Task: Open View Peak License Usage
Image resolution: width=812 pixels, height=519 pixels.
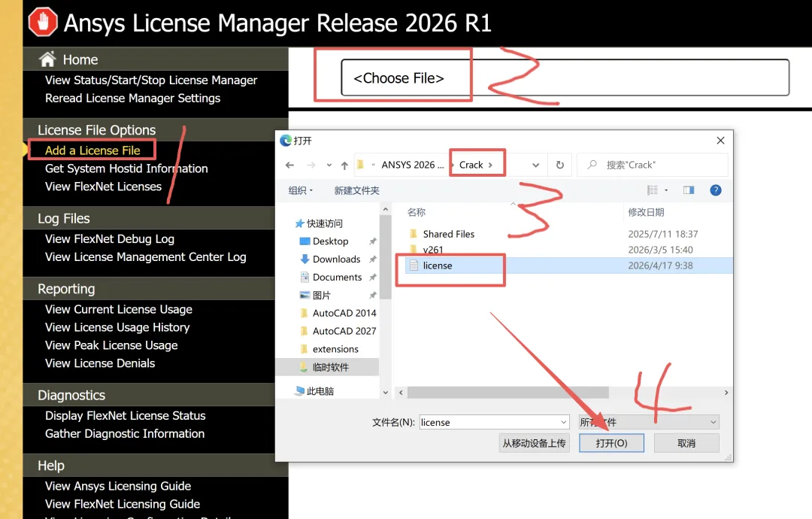Action: pyautogui.click(x=111, y=345)
